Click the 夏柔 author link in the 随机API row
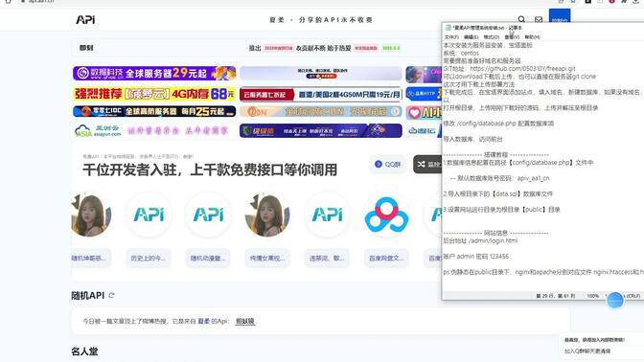Screen dimensions: 644x362 point(204,321)
